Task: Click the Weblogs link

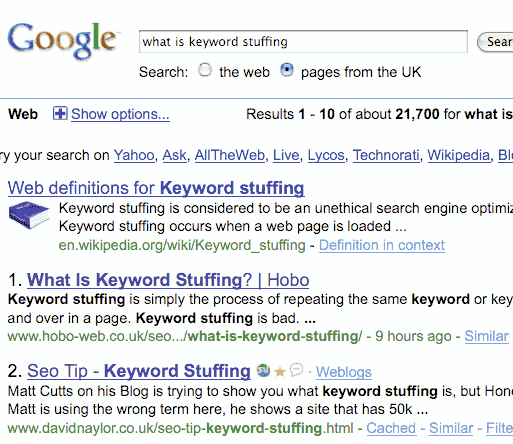Action: 344,372
